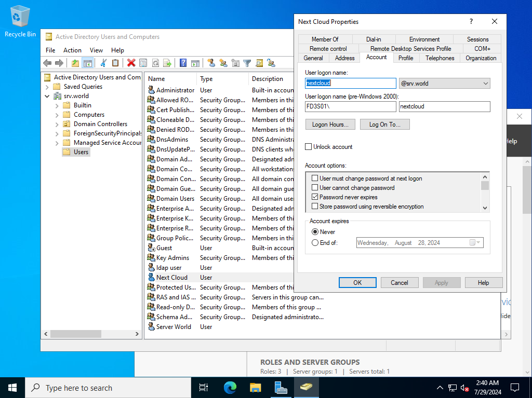Expand the ForeignSecurityPrincipals node
This screenshot has width=532, height=398.
click(x=57, y=133)
